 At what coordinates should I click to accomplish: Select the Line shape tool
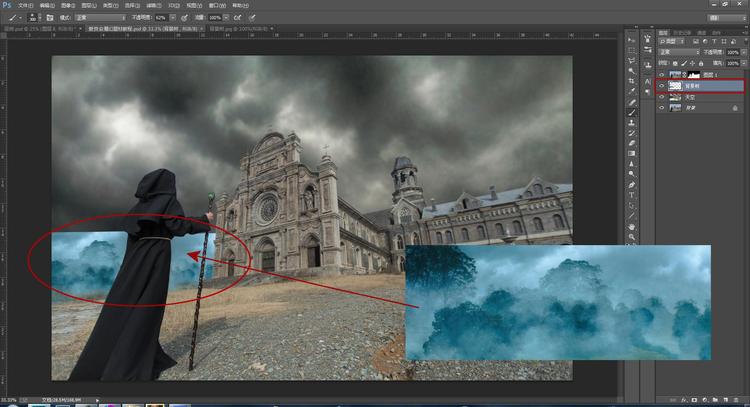pos(631,216)
